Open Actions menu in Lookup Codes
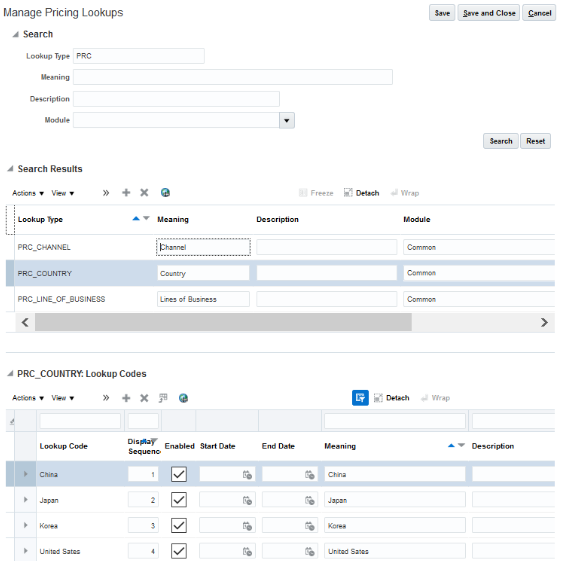Viewport: 562px width, 562px height. click(x=28, y=398)
